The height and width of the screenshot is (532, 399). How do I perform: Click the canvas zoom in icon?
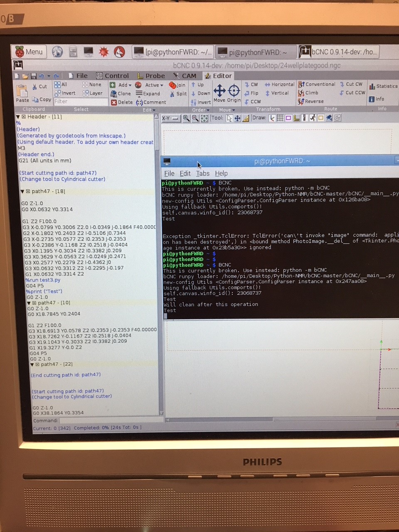[186, 118]
